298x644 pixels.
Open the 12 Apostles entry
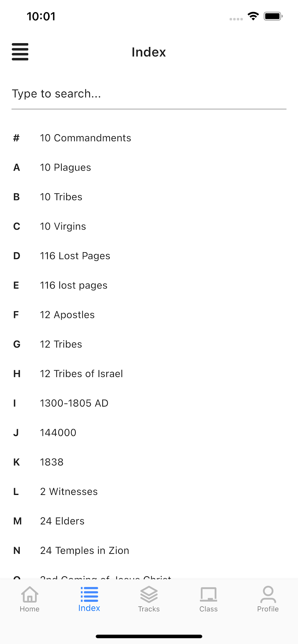(x=67, y=315)
